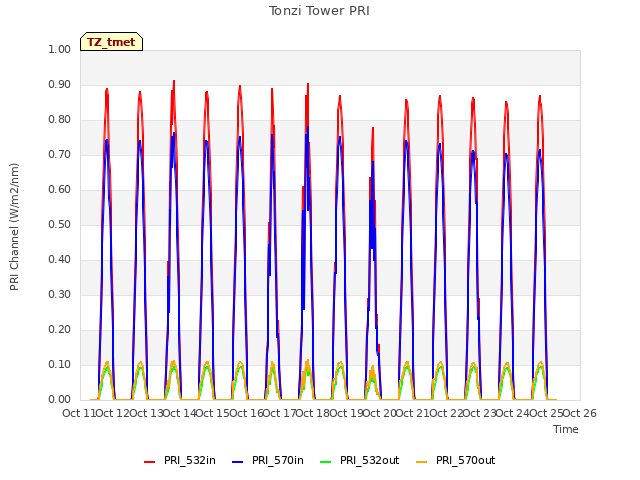The image size is (640, 480).
Task: Click the Oct 26 x-axis date label
Action: click(x=580, y=413)
